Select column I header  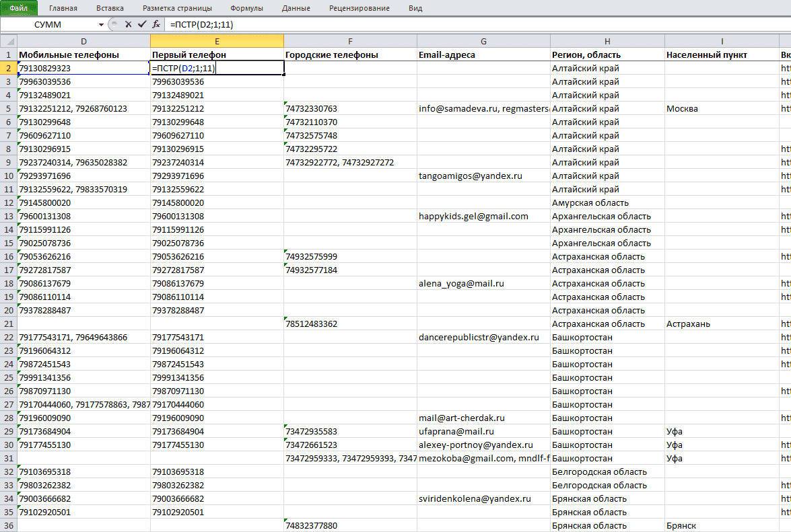click(722, 41)
